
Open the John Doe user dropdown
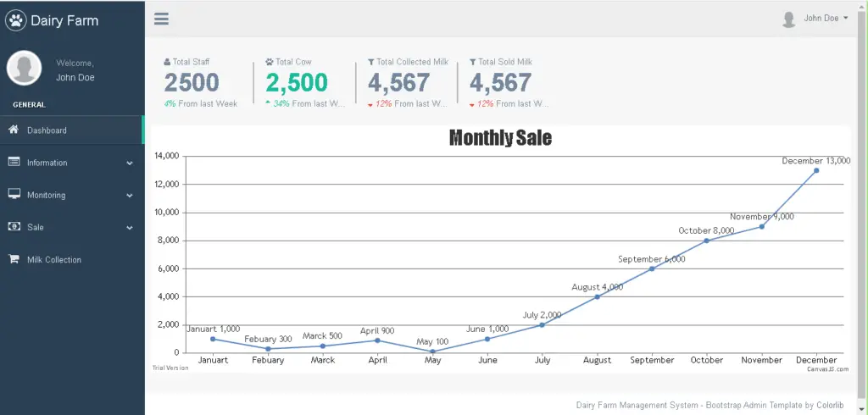[826, 18]
